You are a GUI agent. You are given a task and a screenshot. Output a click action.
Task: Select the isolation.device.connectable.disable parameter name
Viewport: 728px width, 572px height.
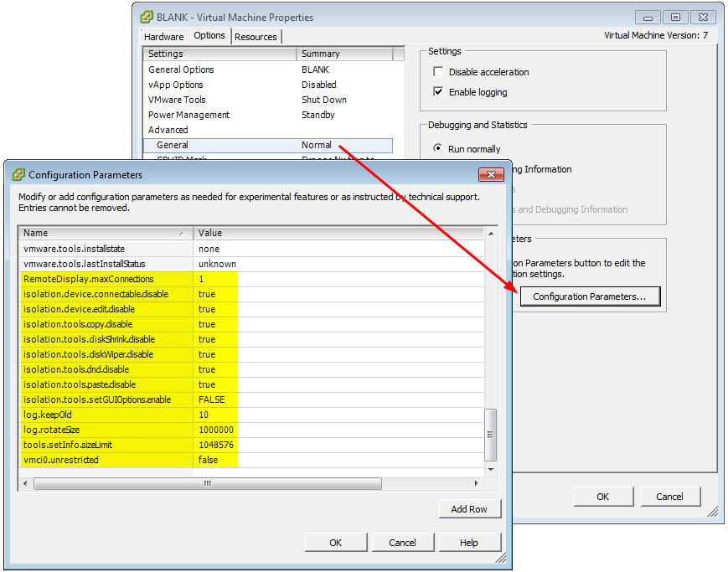[x=96, y=294]
